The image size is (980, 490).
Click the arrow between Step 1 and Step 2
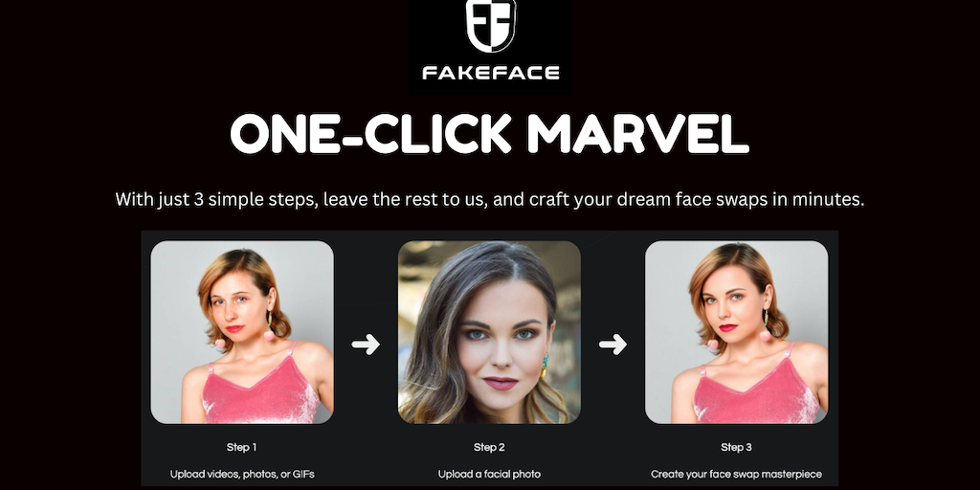pos(365,344)
